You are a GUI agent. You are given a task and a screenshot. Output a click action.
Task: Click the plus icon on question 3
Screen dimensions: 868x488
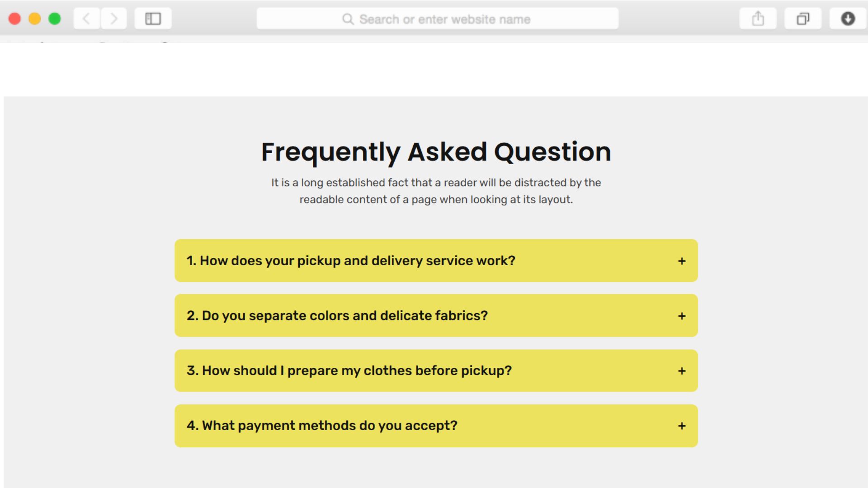click(682, 371)
